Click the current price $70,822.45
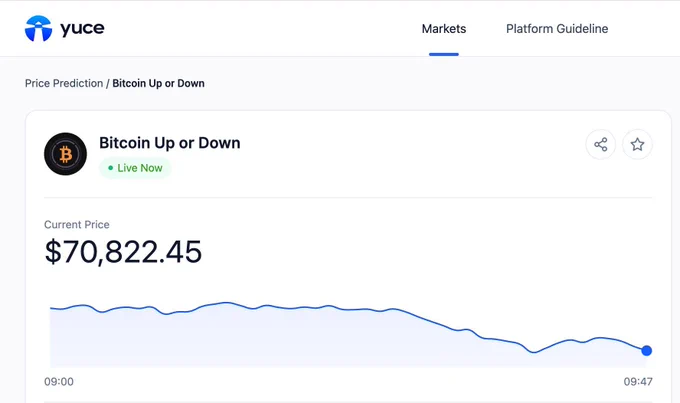The height and width of the screenshot is (403, 680). [123, 252]
